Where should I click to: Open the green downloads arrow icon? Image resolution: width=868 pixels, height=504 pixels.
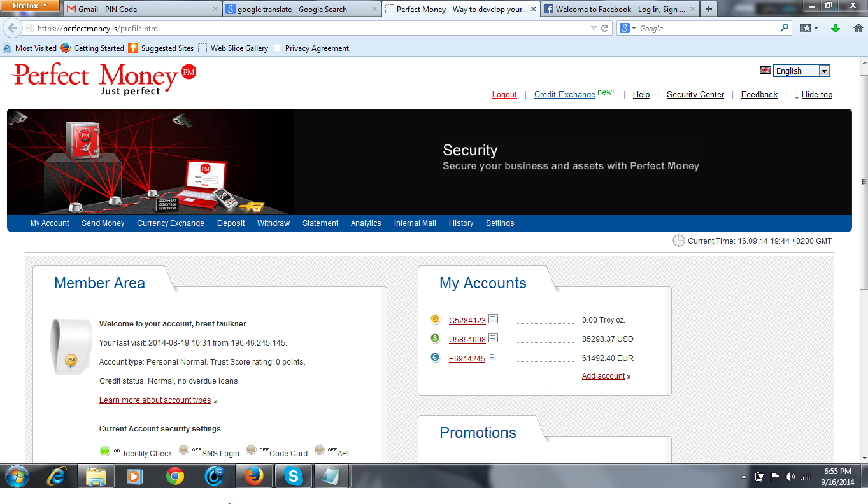point(836,29)
